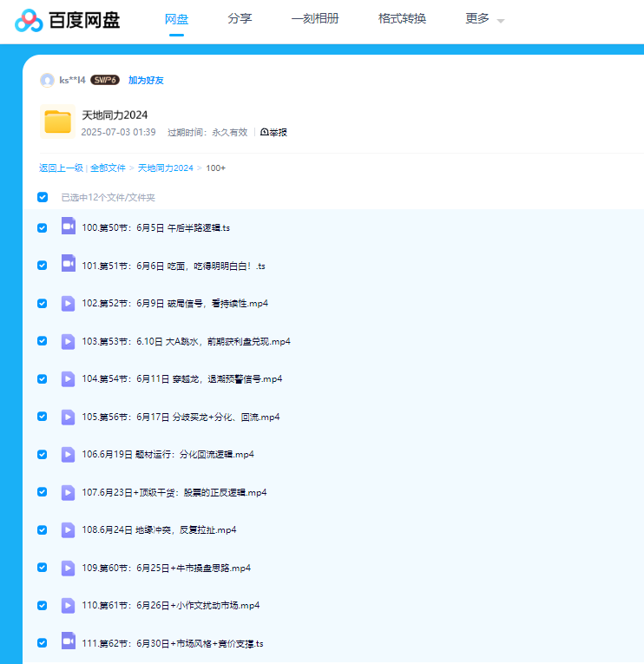Click the video icon for file 100.第50节
This screenshot has width=644, height=664.
(68, 227)
